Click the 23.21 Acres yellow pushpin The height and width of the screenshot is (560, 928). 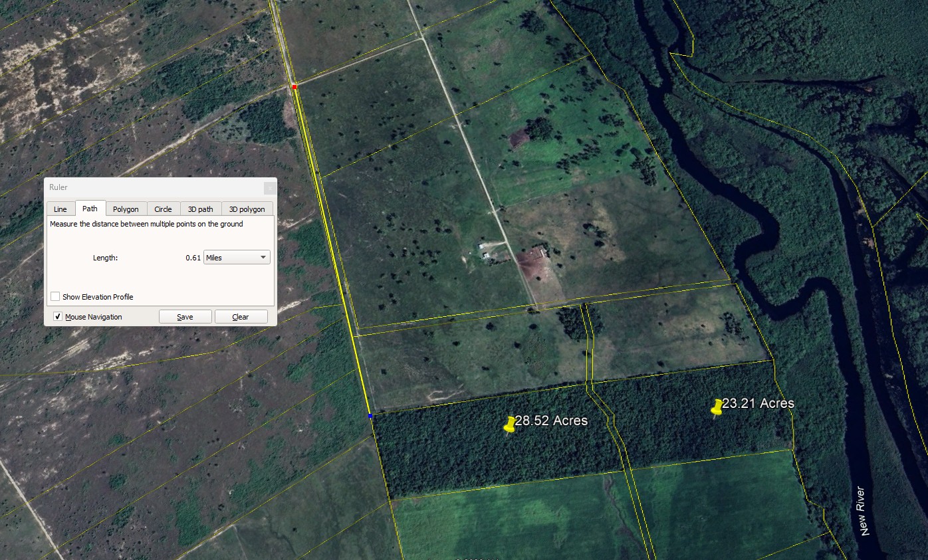[x=716, y=408]
